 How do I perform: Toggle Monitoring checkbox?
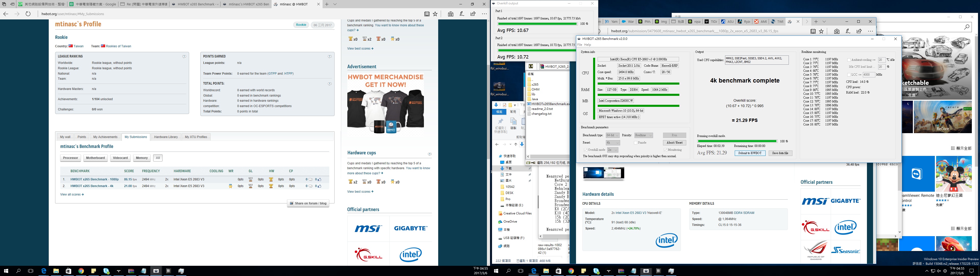click(665, 150)
